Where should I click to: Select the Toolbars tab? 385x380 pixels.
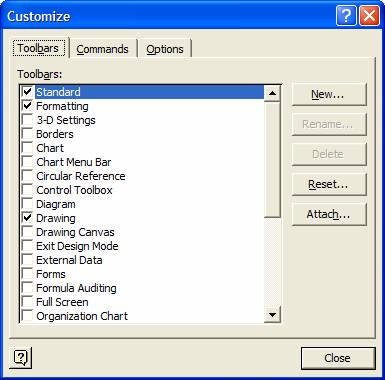[38, 48]
